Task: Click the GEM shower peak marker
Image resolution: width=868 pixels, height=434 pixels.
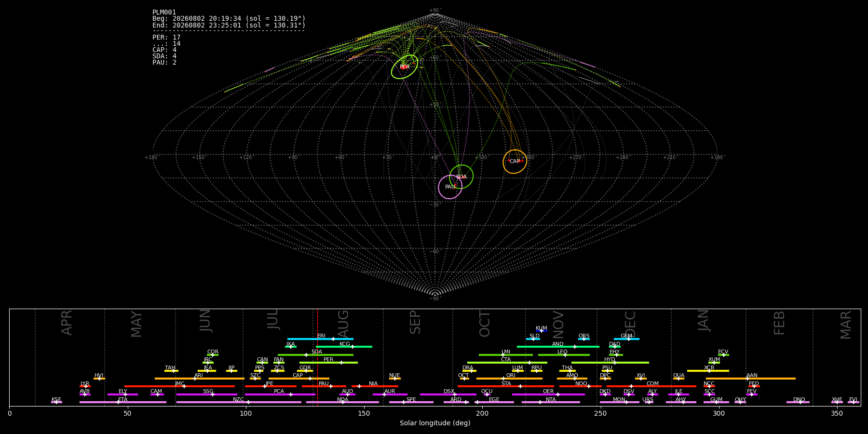Action: (x=628, y=339)
